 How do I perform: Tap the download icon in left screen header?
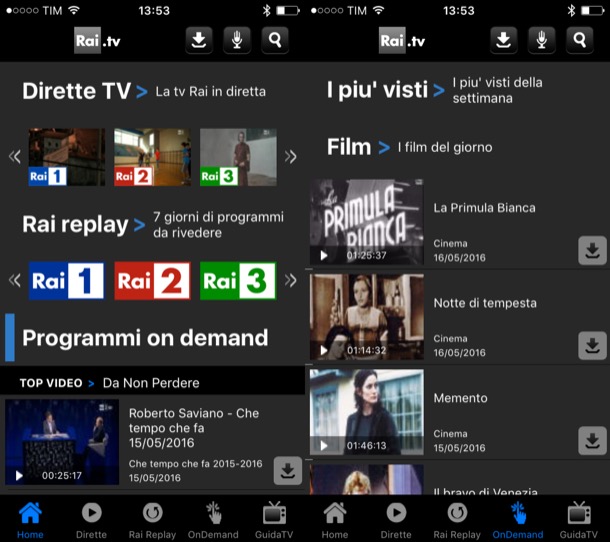click(x=199, y=40)
